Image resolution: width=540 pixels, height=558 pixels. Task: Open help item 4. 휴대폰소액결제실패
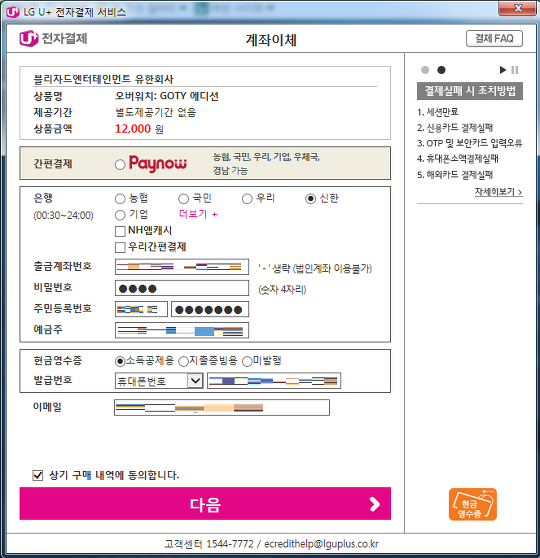pos(458,159)
